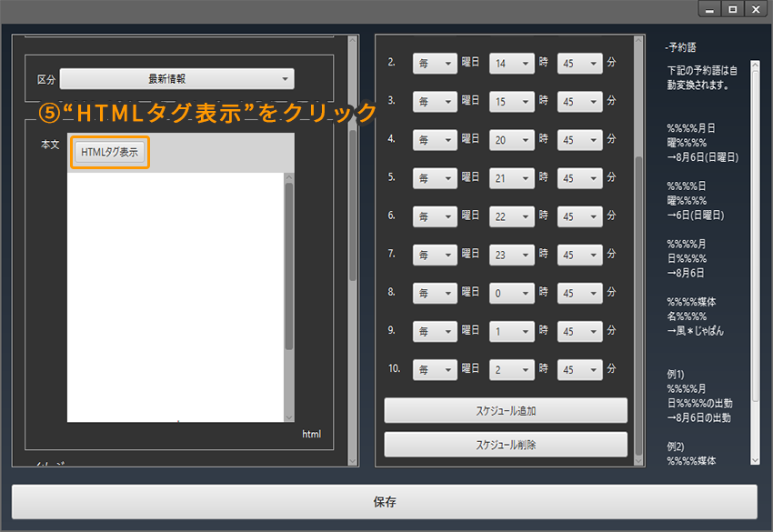Open the minute dropdown in schedule row 10
The image size is (773, 532).
coord(580,370)
